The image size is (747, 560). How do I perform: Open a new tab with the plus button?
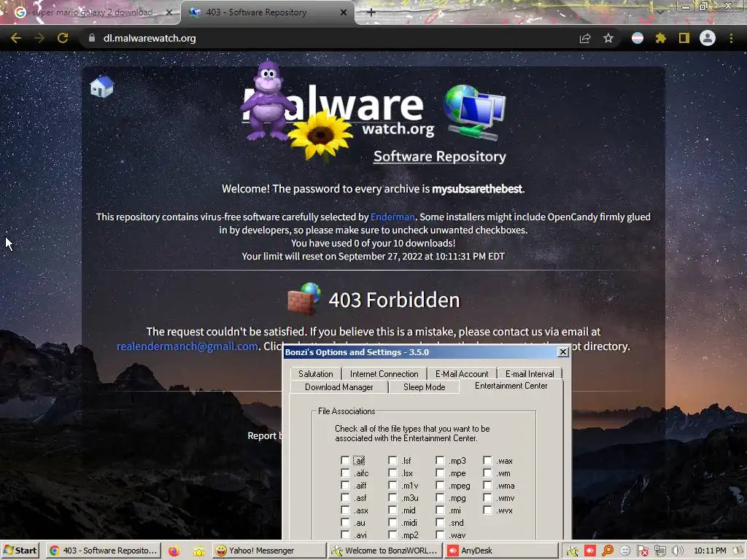pyautogui.click(x=371, y=12)
